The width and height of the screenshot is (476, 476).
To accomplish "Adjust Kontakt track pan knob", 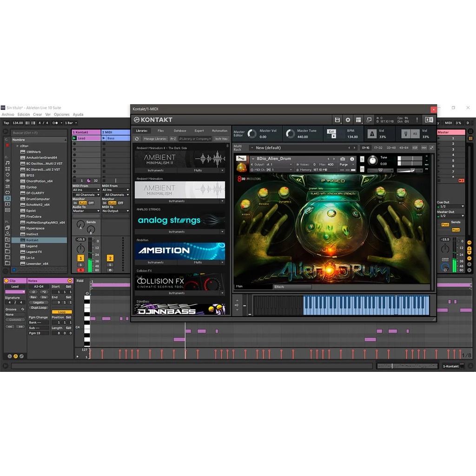I will 80,249.
